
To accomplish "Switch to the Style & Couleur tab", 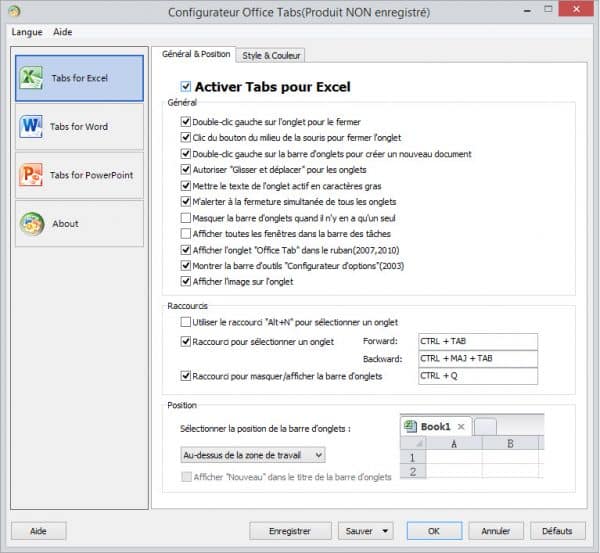I will (271, 55).
